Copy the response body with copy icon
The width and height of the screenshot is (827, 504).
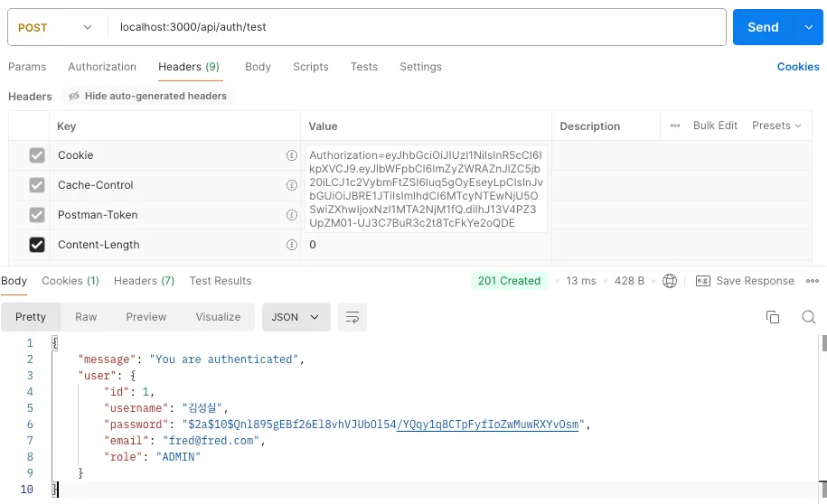pos(772,317)
